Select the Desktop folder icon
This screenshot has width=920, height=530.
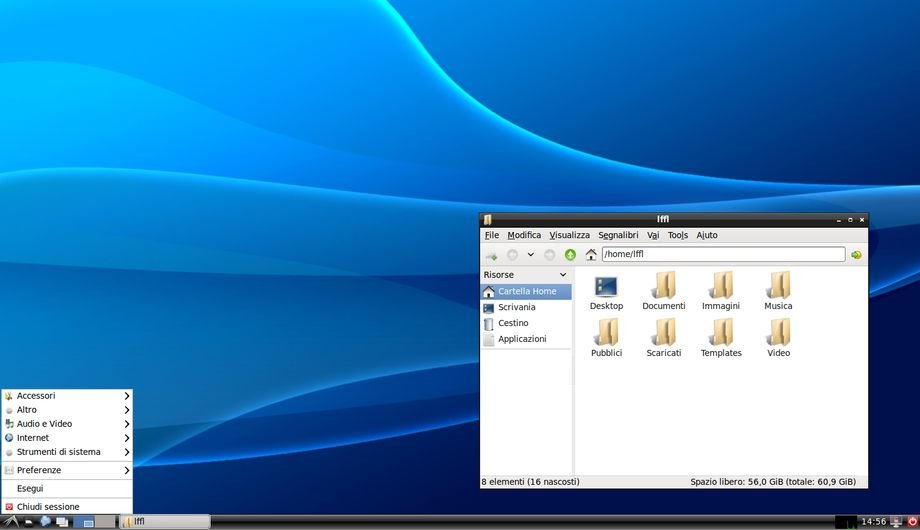point(606,286)
